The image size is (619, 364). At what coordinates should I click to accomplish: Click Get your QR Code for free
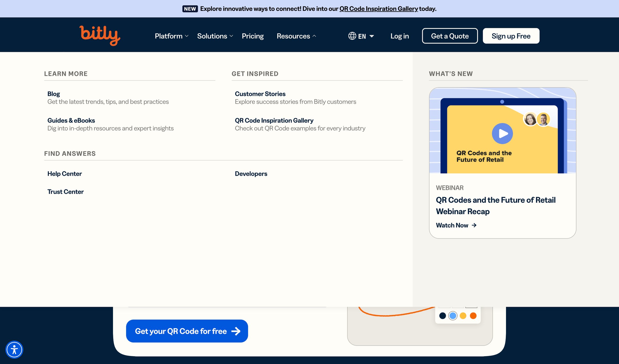187,331
